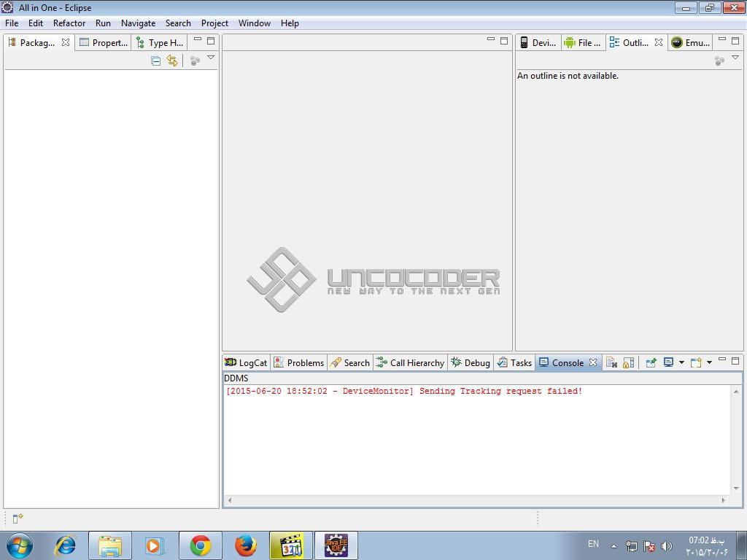Open the Display Selected Console dropdown arrow
Viewport: 747px width, 560px height.
(681, 363)
